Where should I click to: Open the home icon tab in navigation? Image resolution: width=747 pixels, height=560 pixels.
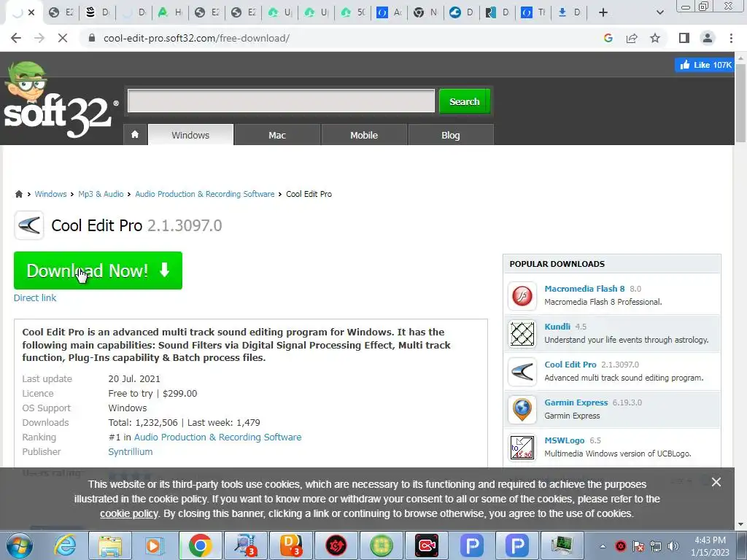click(135, 135)
